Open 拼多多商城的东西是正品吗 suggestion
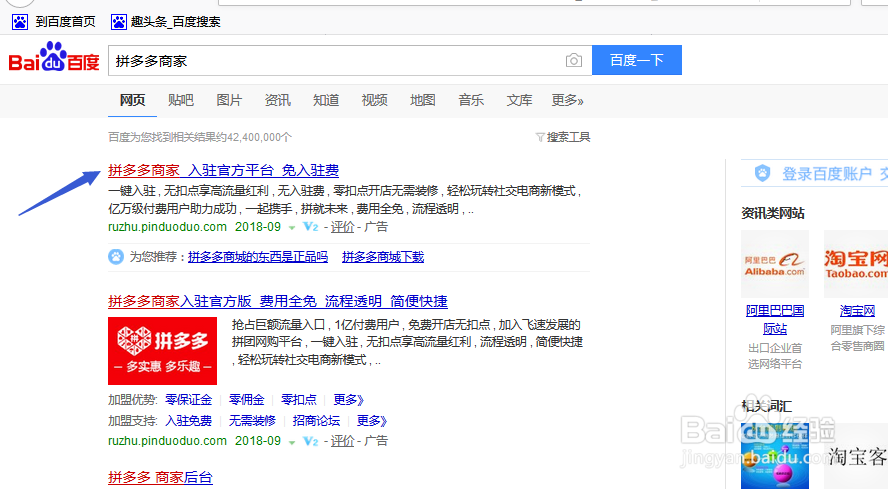Viewport: 888px width, 489px height. (258, 257)
